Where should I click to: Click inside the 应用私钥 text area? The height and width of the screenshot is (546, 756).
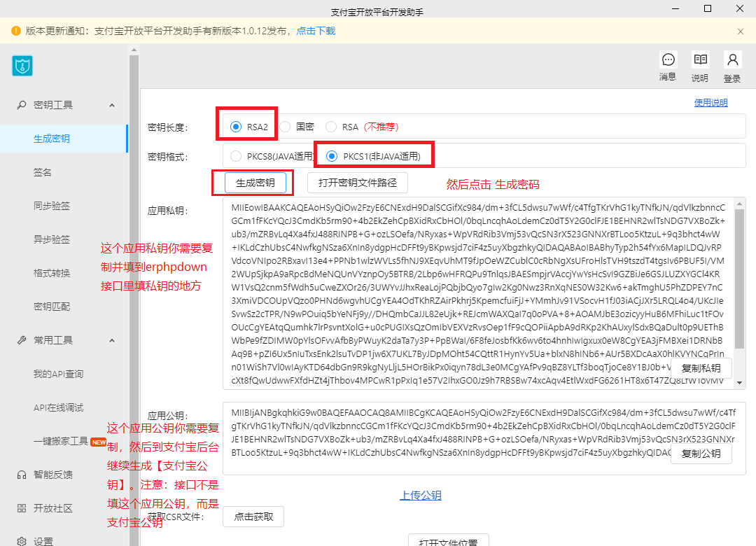478,293
